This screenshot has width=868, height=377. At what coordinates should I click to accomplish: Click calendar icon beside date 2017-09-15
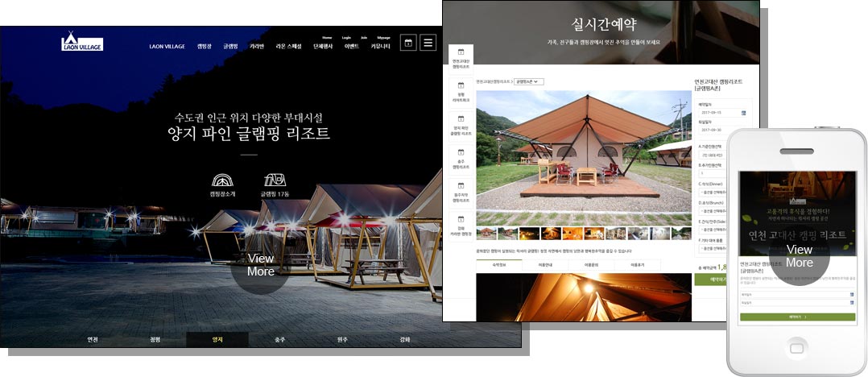pyautogui.click(x=743, y=113)
